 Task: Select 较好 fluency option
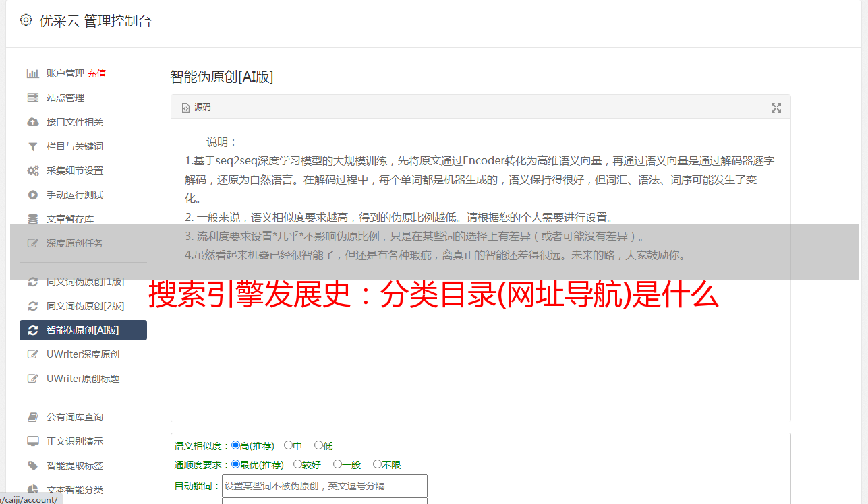tap(297, 464)
